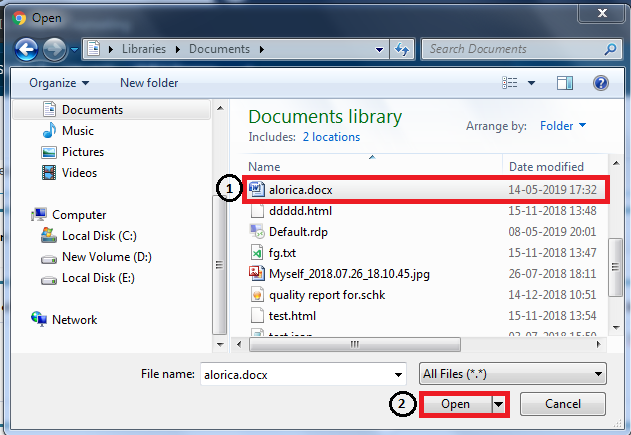Select the test.html file
The image size is (631, 435).
(292, 316)
